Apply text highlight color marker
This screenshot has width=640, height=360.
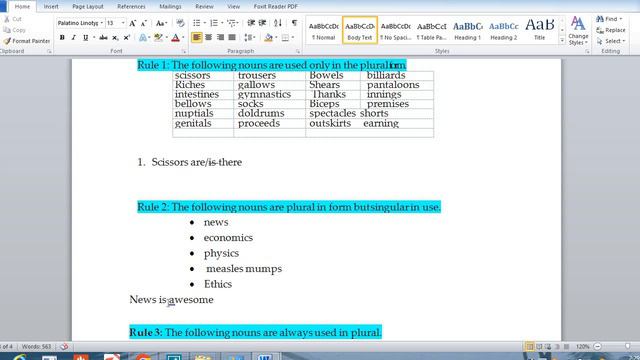click(158, 38)
